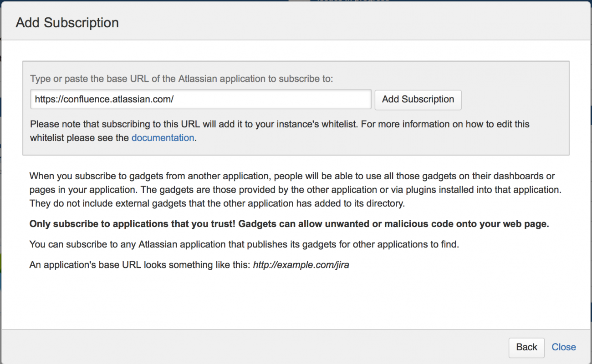
Task: Click the 'An application's base URL looks' text
Action: [140, 264]
